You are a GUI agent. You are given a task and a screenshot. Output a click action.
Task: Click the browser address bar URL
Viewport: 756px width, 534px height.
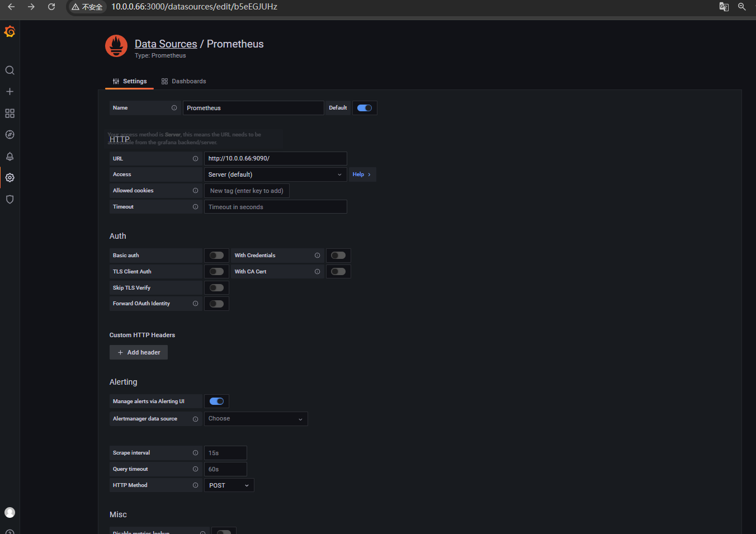194,7
